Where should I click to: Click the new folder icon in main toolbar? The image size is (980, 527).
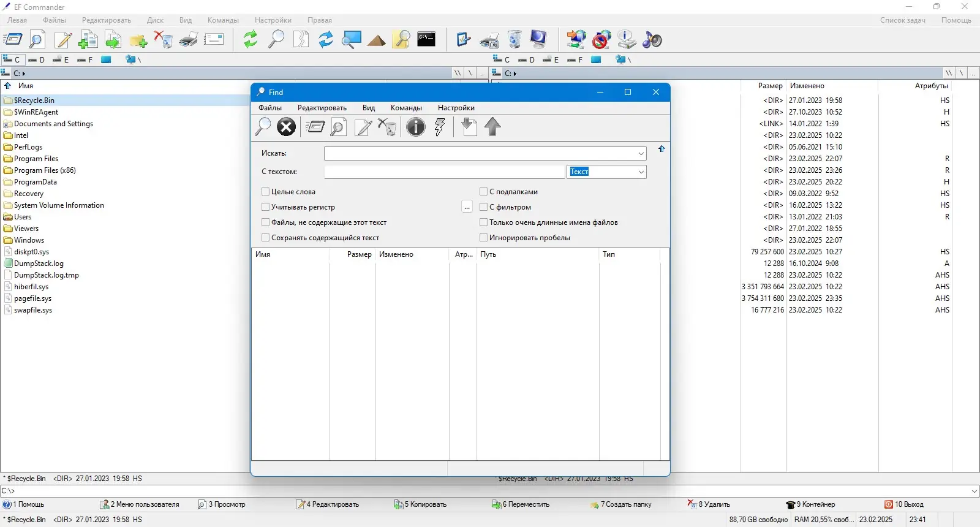coord(138,40)
